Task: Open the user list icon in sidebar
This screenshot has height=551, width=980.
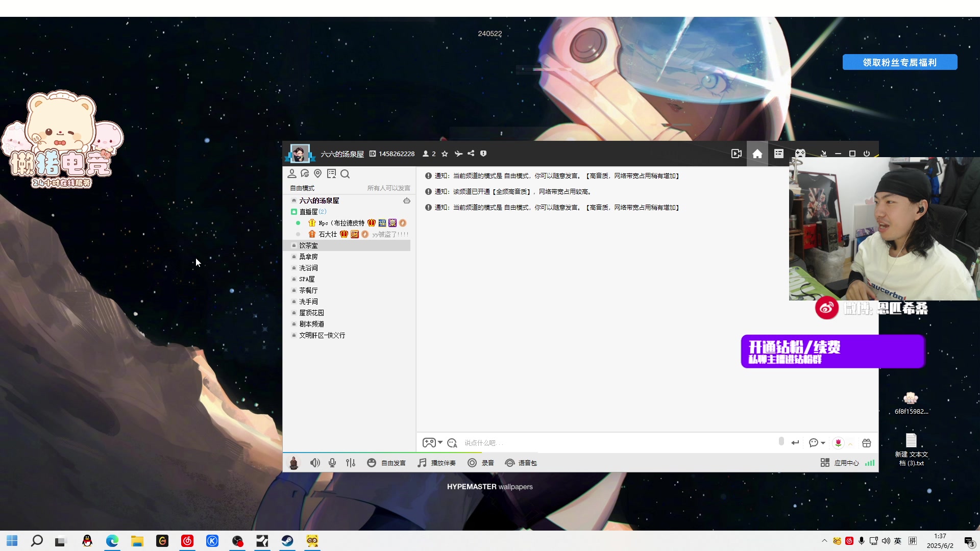Action: click(292, 174)
